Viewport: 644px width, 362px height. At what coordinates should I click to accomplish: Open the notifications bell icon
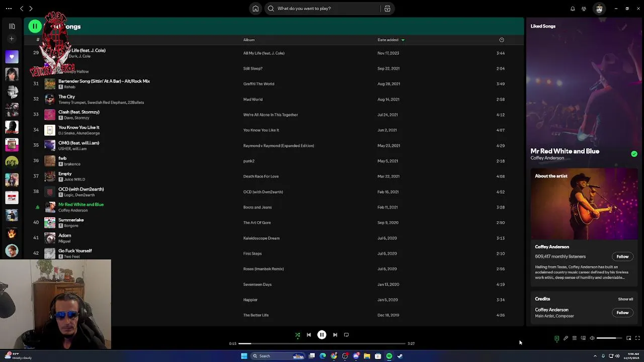pos(573,9)
